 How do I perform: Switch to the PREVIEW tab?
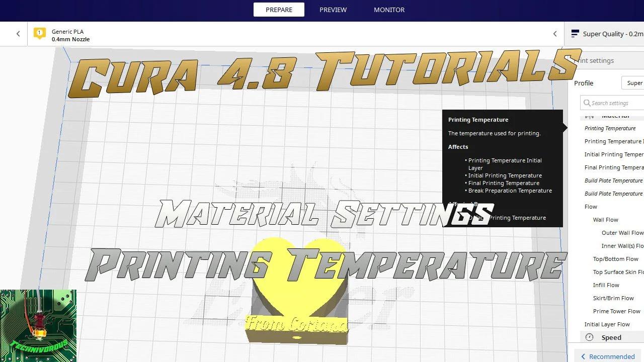pos(333,10)
